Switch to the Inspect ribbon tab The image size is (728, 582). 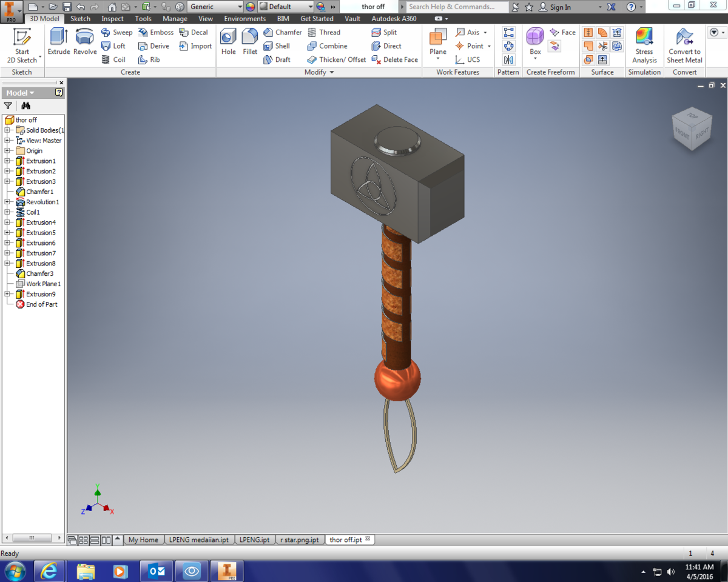coord(112,19)
